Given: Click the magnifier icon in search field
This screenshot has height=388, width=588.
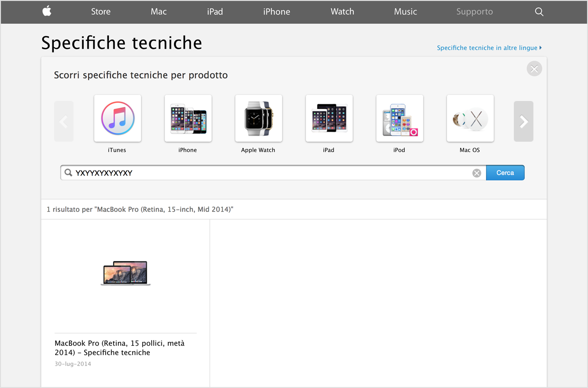Looking at the screenshot, I should (x=68, y=173).
